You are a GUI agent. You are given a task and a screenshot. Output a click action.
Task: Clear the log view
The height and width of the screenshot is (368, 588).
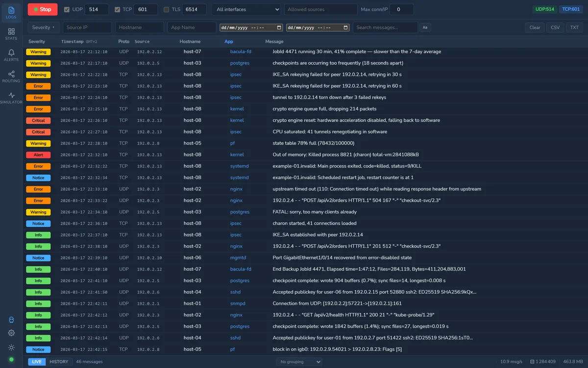[535, 27]
